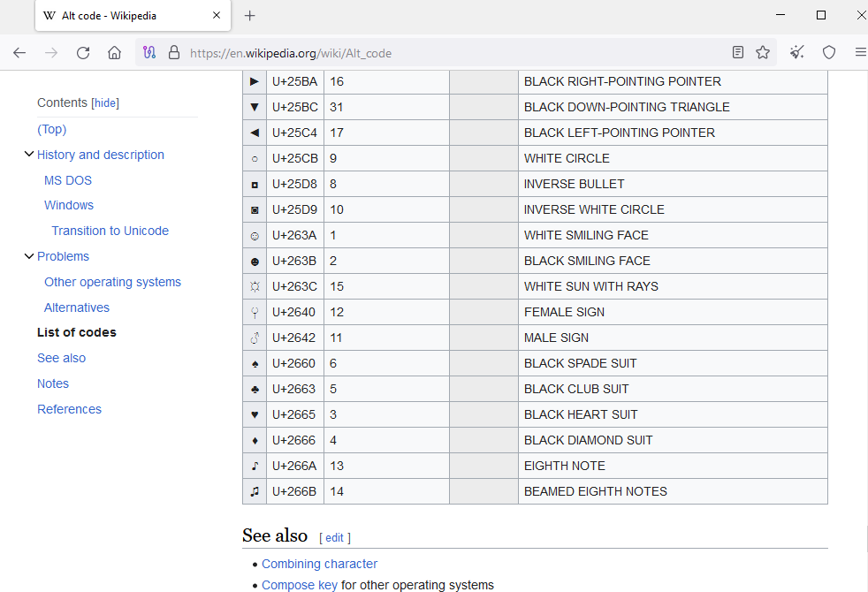The width and height of the screenshot is (868, 592).
Task: Open the shield toolbar extension
Action: [829, 52]
